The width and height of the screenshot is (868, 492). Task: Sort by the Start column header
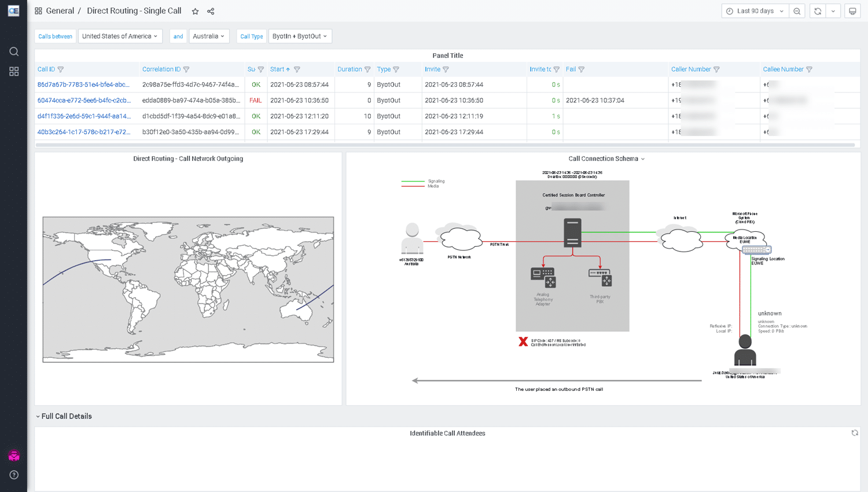pos(277,69)
